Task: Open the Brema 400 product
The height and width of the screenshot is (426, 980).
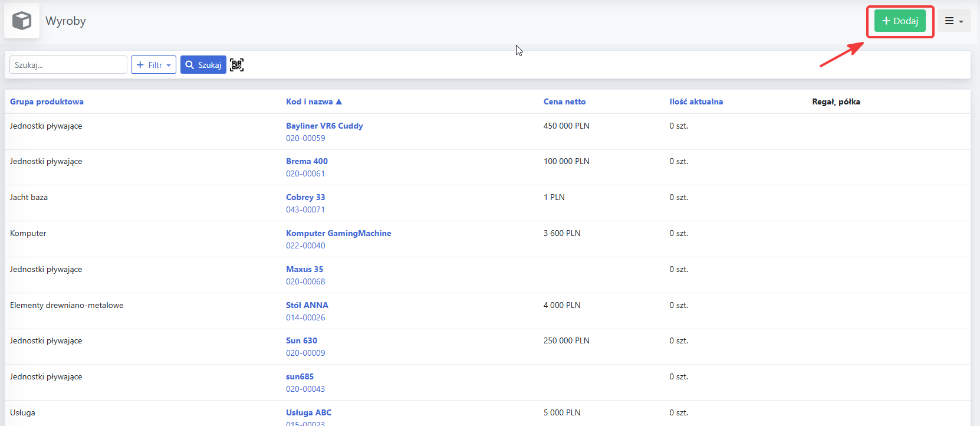Action: 307,161
